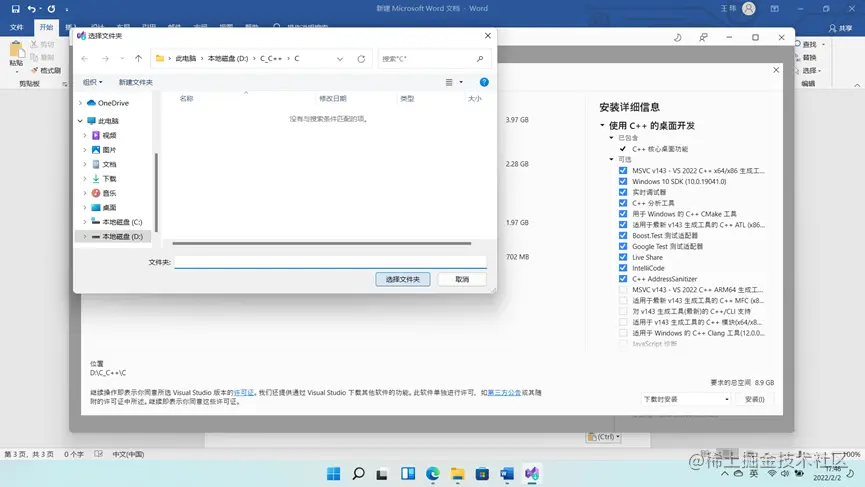The image size is (865, 487).
Task: Click the 文件夹 name input field
Action: [x=330, y=262]
